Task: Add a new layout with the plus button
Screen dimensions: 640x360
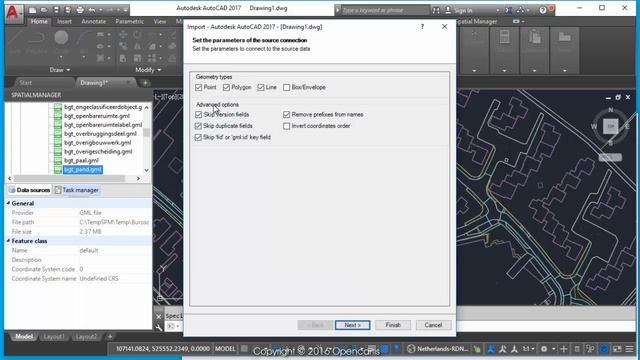Action: [x=110, y=337]
